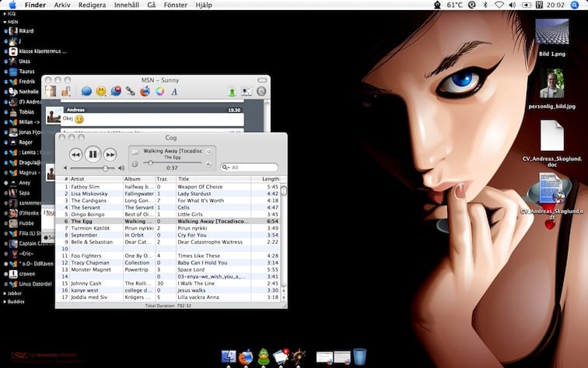Launch Firefox from the Dock
The height and width of the screenshot is (368, 588).
click(x=247, y=356)
